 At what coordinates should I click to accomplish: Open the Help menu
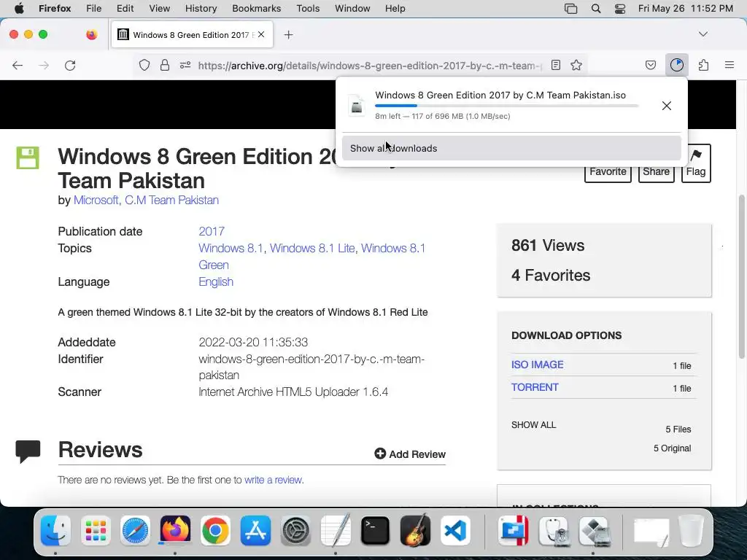(395, 9)
